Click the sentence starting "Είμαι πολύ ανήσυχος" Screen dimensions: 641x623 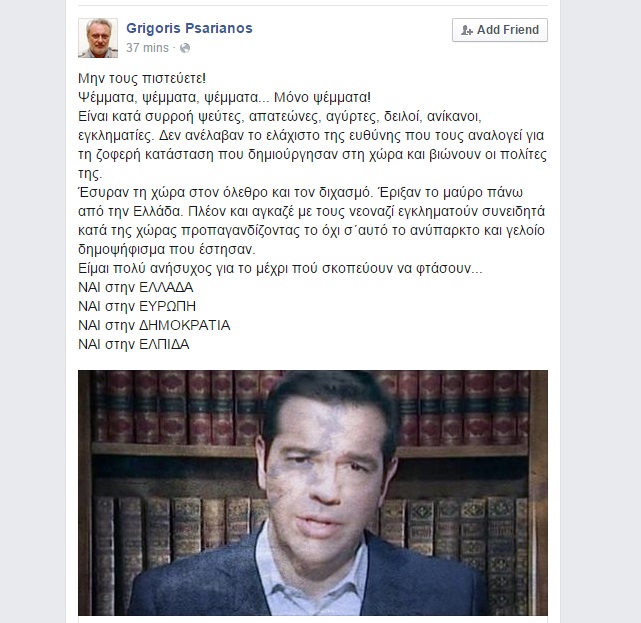280,269
